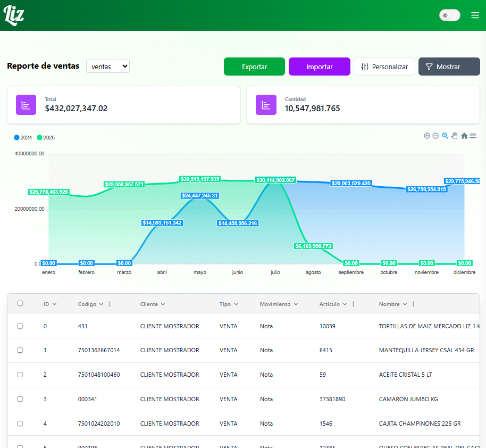Select the chart selection zoom magnifier tool
The height and width of the screenshot is (448, 486).
(x=445, y=136)
